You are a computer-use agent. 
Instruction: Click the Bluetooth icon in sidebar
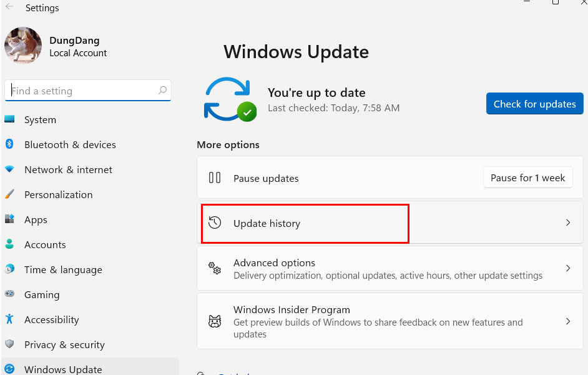(x=9, y=144)
